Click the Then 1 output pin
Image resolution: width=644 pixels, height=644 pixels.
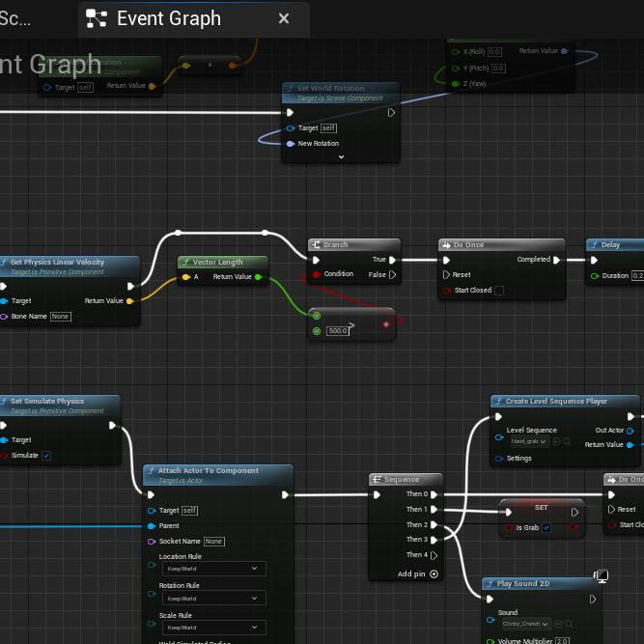[434, 510]
